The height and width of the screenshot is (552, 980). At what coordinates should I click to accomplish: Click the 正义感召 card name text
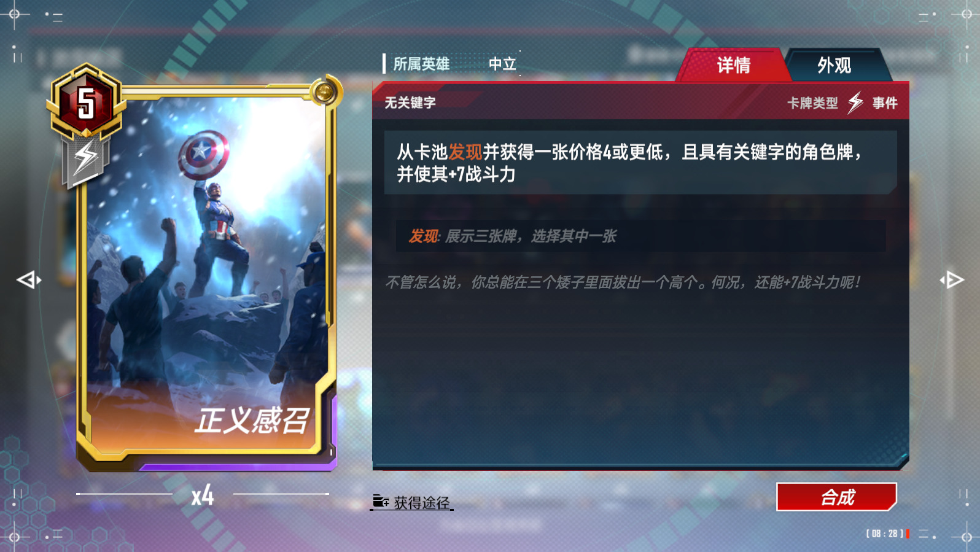pyautogui.click(x=252, y=421)
